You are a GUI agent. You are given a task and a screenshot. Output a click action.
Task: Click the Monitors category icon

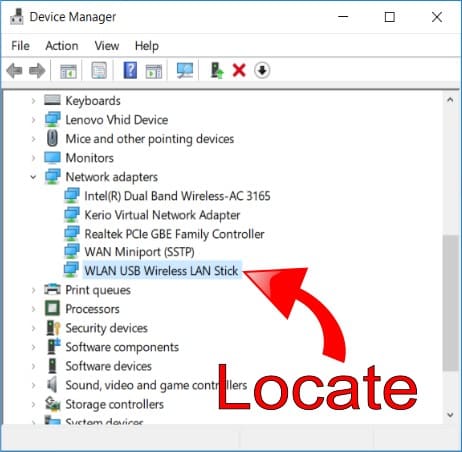[x=52, y=158]
